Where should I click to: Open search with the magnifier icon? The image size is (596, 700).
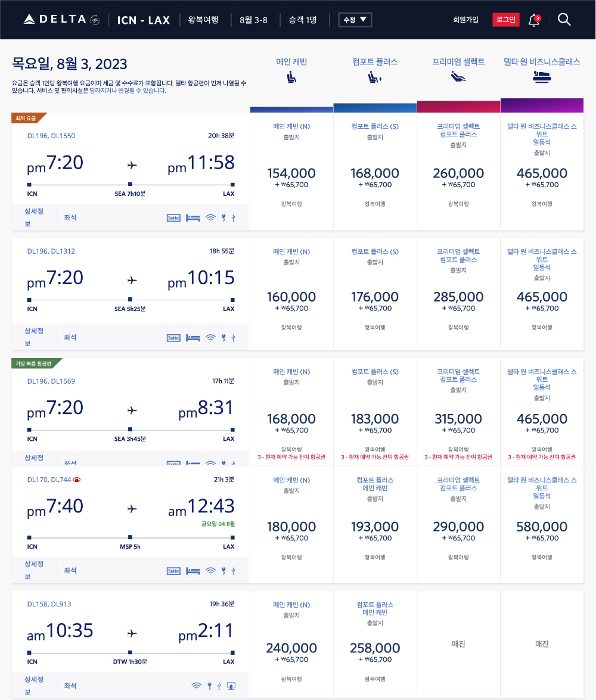click(x=564, y=19)
